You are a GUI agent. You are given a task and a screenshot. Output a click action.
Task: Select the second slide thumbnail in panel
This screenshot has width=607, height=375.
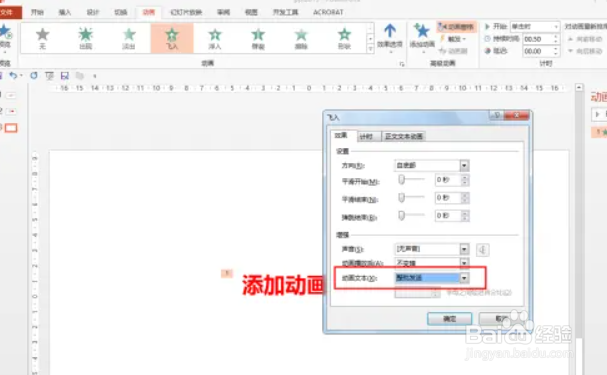coord(12,111)
